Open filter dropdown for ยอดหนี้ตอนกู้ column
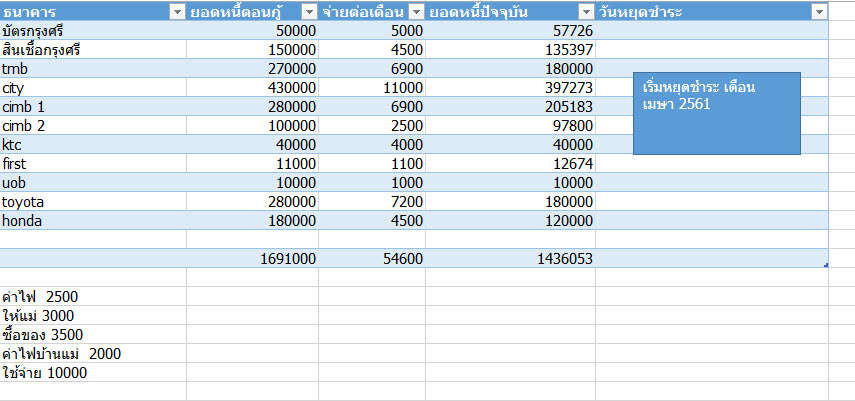 [309, 12]
